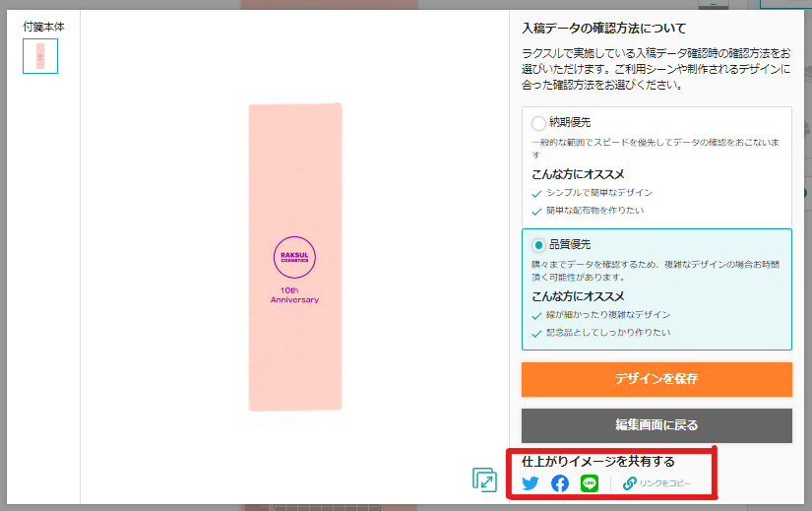Click the 10th Anniversary text in preview

point(294,295)
